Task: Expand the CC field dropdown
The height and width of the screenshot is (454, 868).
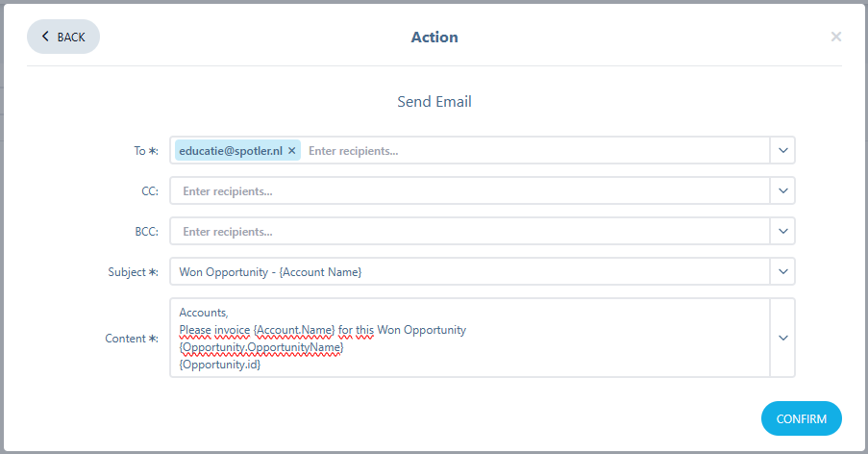Action: pyautogui.click(x=782, y=191)
